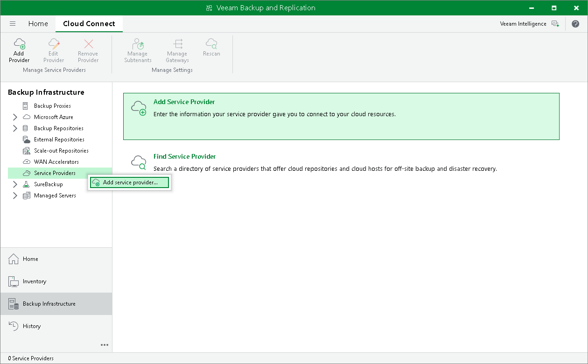Click Veeam Intelligence text label

523,24
